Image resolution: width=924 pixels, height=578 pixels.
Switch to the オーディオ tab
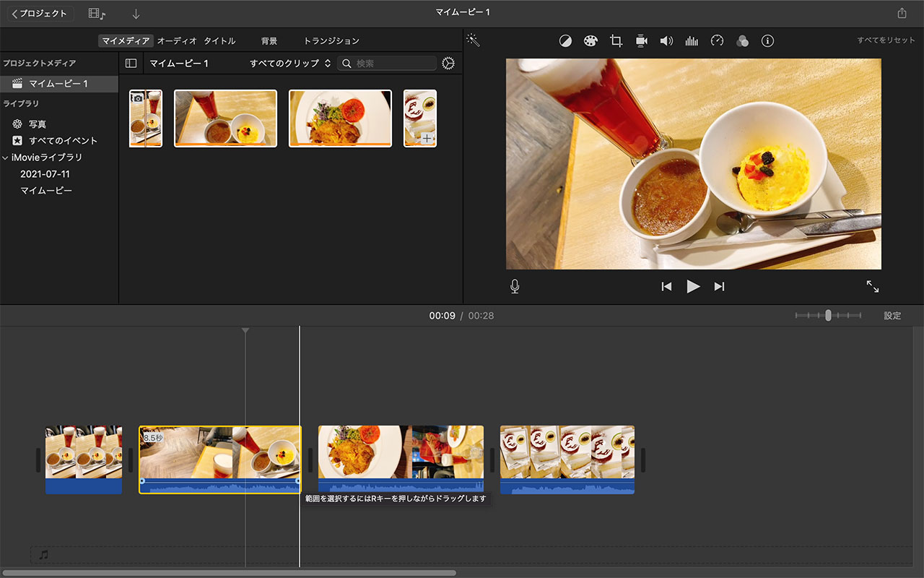tap(177, 41)
